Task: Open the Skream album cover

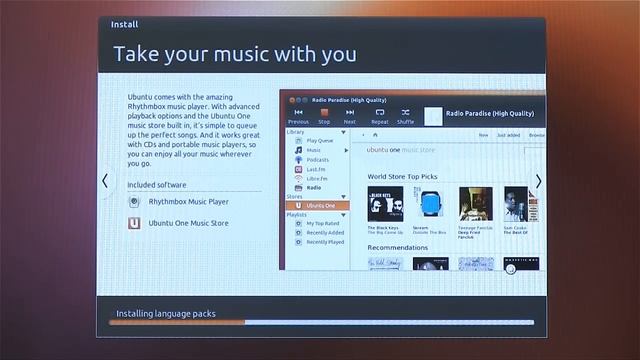Action: (x=430, y=204)
